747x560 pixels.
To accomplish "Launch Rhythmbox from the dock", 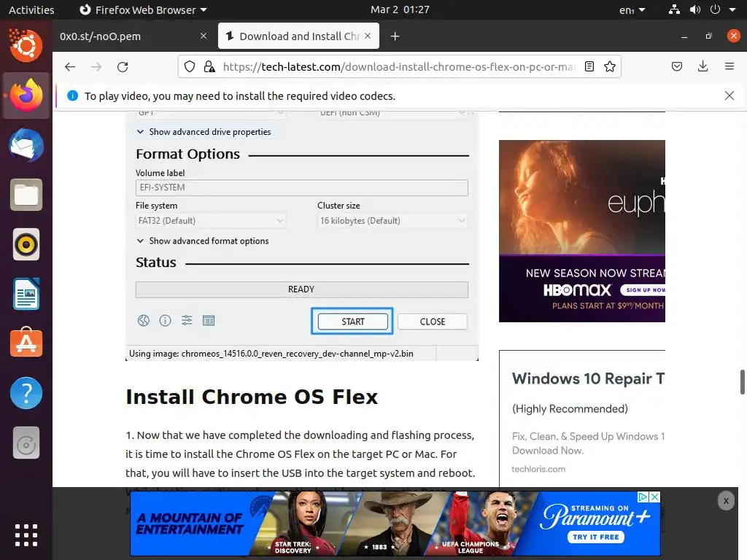I will point(26,245).
